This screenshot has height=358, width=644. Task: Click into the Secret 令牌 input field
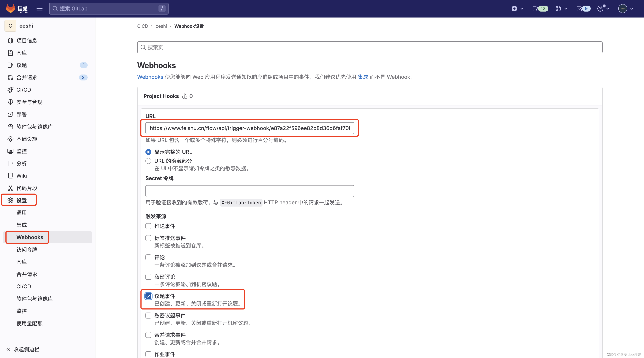coord(249,191)
